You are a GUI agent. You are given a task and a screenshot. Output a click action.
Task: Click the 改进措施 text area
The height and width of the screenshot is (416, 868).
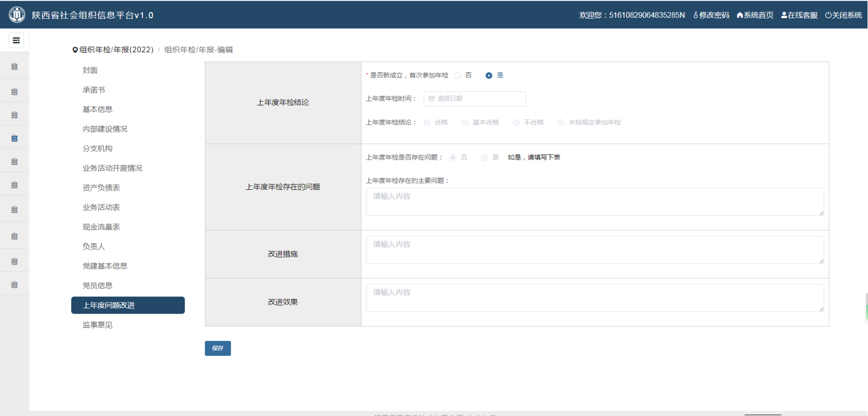pos(594,250)
